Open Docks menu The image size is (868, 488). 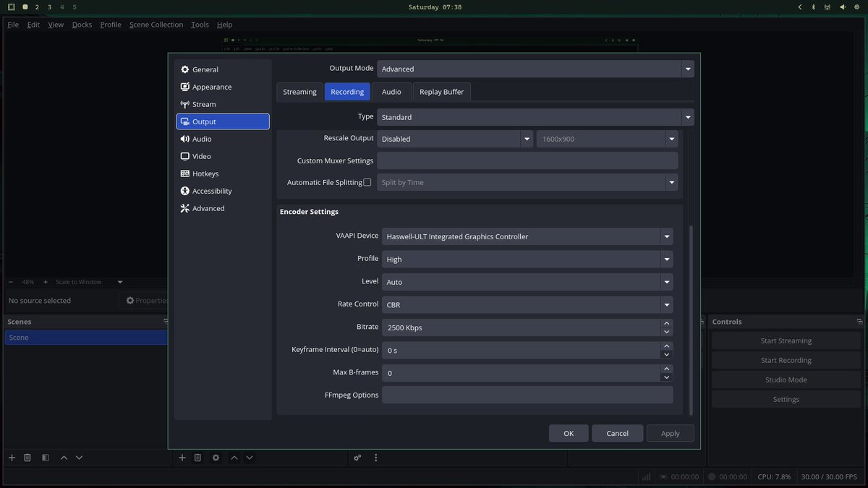point(82,25)
